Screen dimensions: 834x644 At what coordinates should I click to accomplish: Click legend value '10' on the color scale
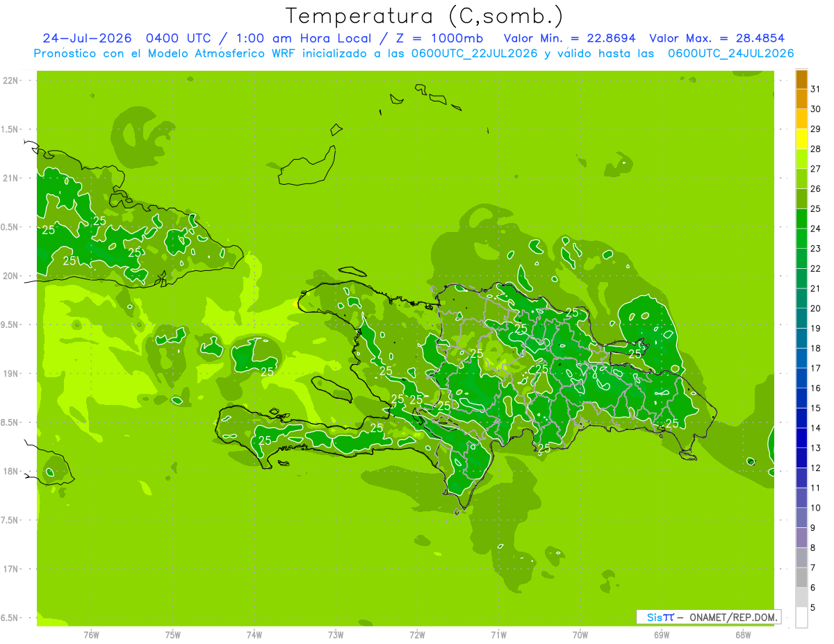[816, 508]
